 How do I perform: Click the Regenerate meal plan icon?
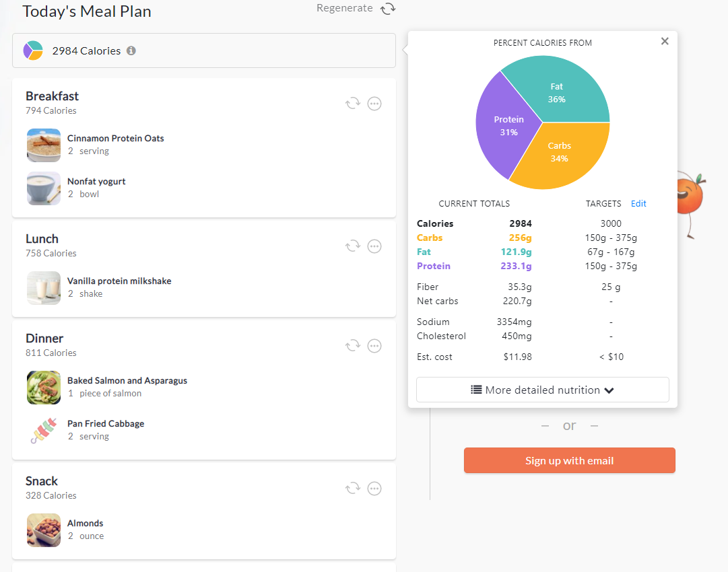point(388,9)
